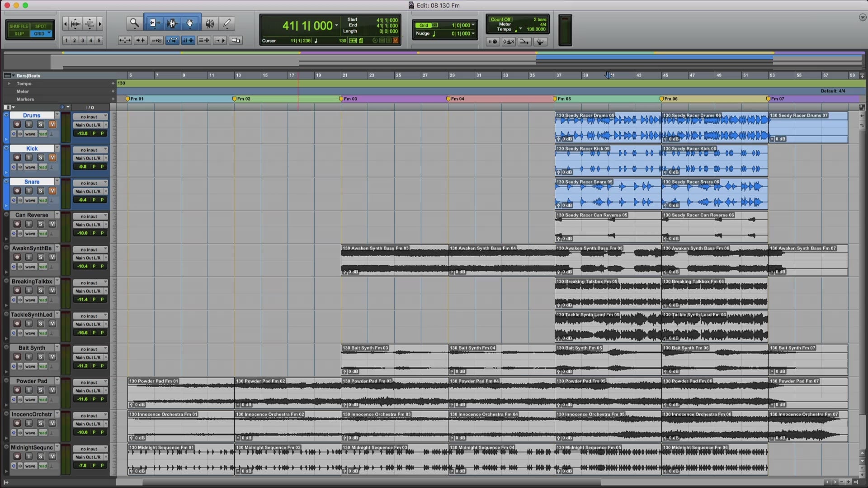Expand the Tempo ruler

pyautogui.click(x=9, y=84)
